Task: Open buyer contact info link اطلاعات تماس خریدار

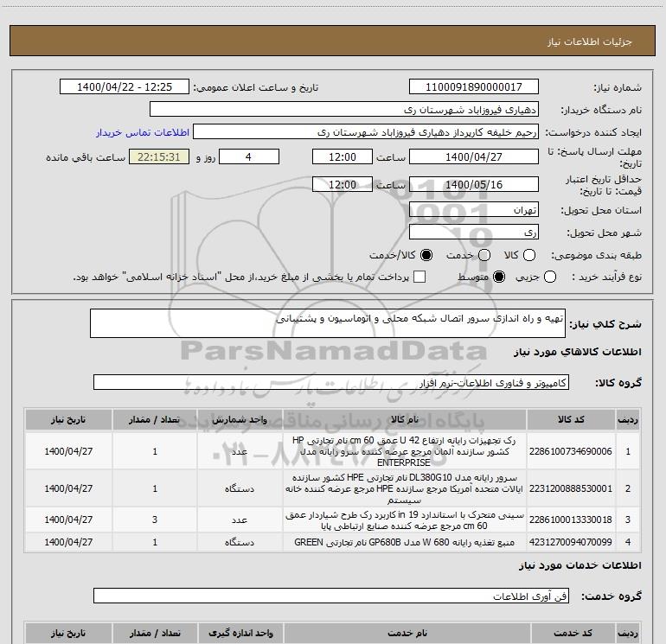Action: (x=143, y=132)
